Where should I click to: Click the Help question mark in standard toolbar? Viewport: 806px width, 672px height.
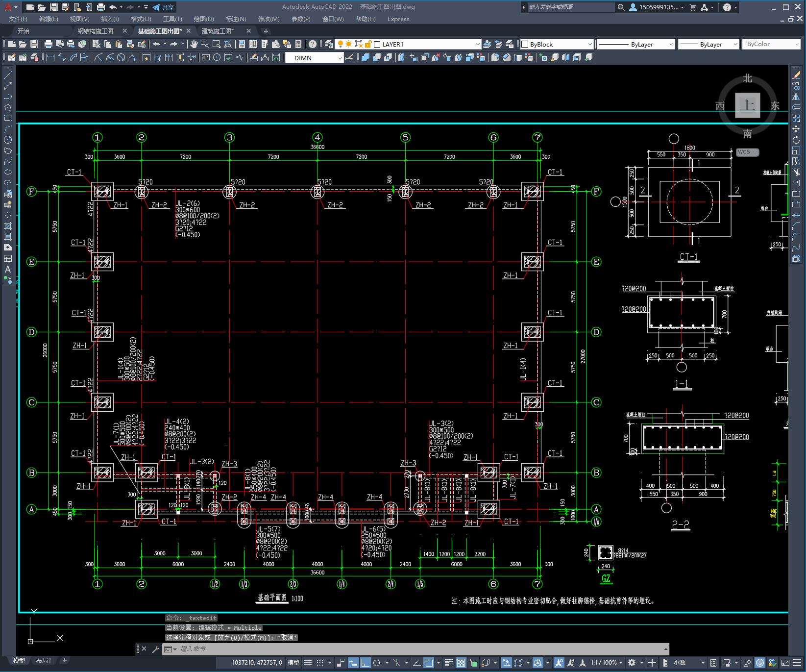(x=313, y=44)
